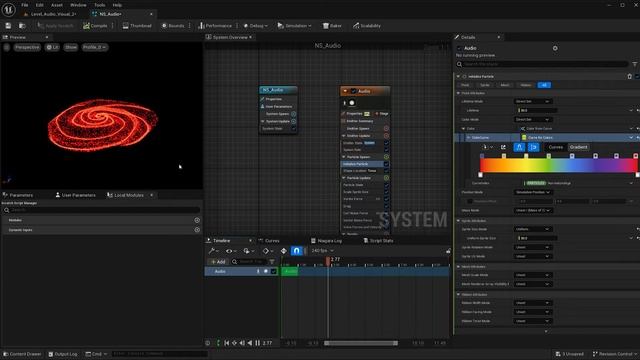Click the Browse to asset icon in the toolbar
The width and height of the screenshot is (640, 360).
tap(22, 26)
